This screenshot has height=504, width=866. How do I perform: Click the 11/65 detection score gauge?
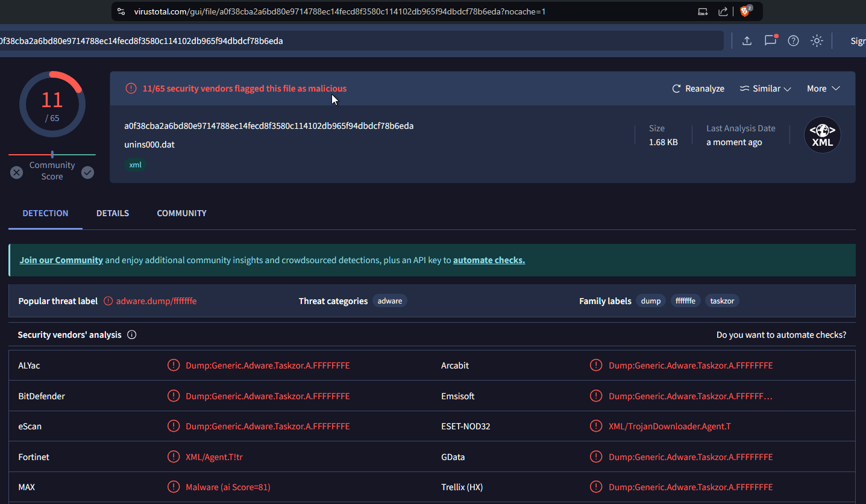(52, 104)
